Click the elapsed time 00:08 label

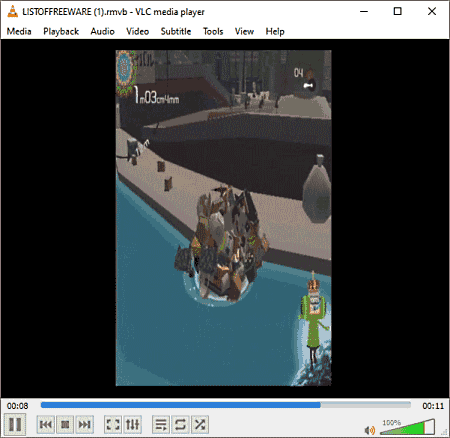coord(18,406)
